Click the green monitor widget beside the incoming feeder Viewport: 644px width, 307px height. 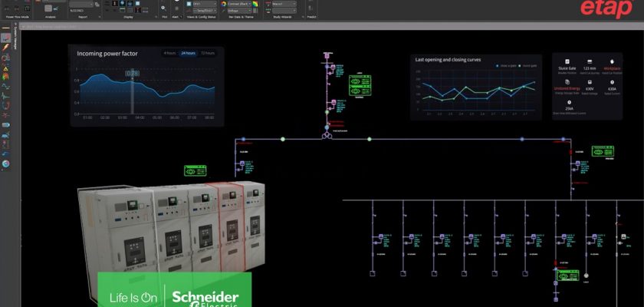point(360,85)
